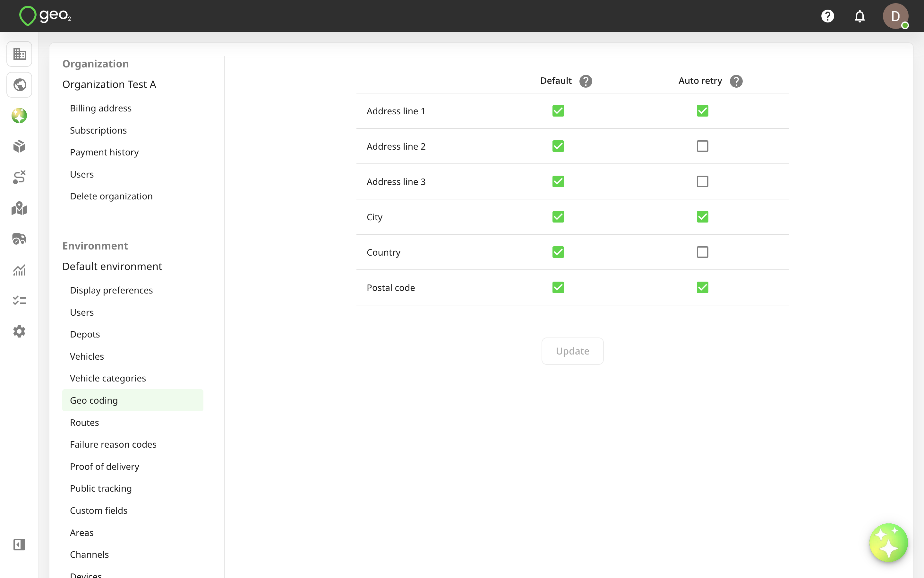The height and width of the screenshot is (578, 924).
Task: Enable Auto retry for Address line 2
Action: point(703,146)
